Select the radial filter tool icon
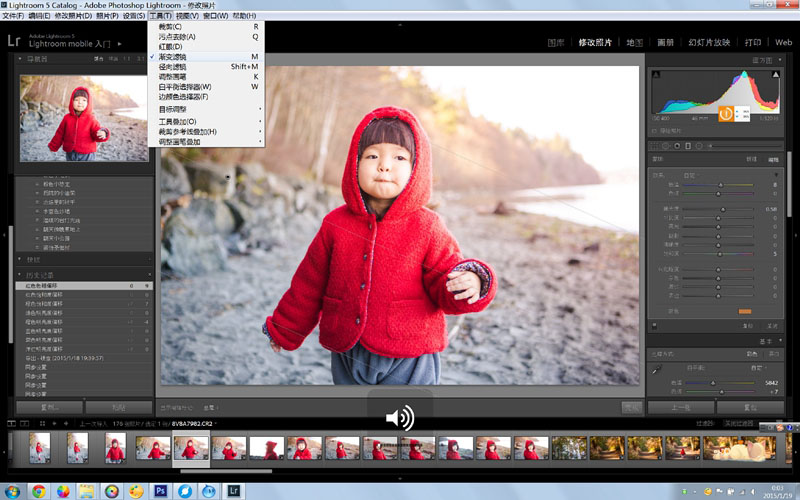 pos(699,146)
